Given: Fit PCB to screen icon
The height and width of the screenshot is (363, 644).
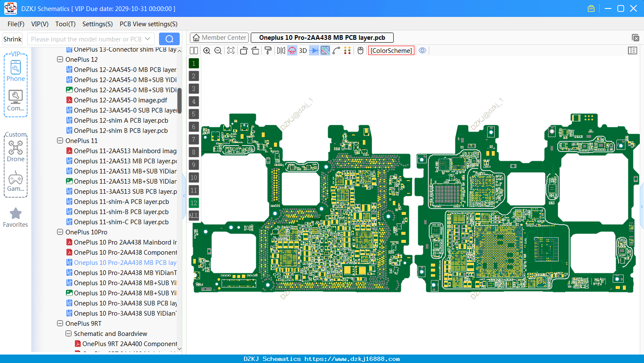Looking at the screenshot, I should pyautogui.click(x=231, y=51).
